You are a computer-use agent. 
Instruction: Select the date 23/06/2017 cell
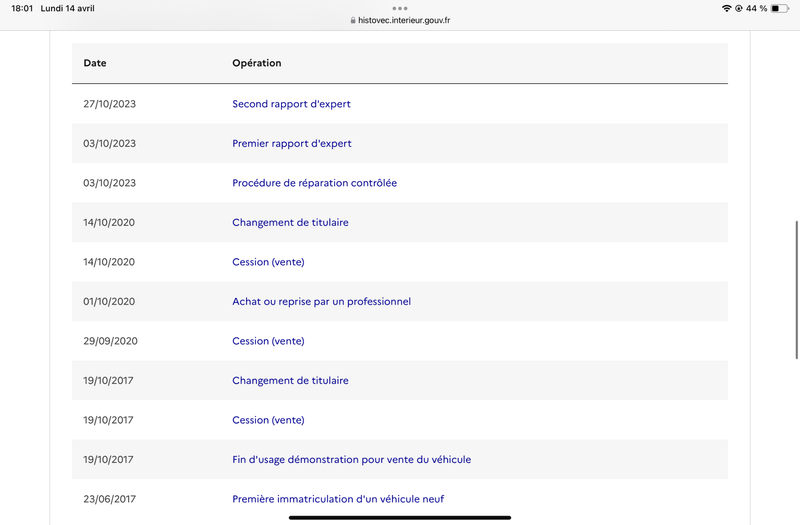pos(110,499)
